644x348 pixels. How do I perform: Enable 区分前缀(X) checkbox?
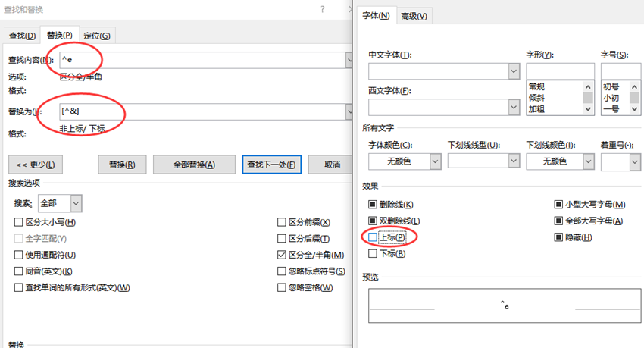tap(281, 222)
